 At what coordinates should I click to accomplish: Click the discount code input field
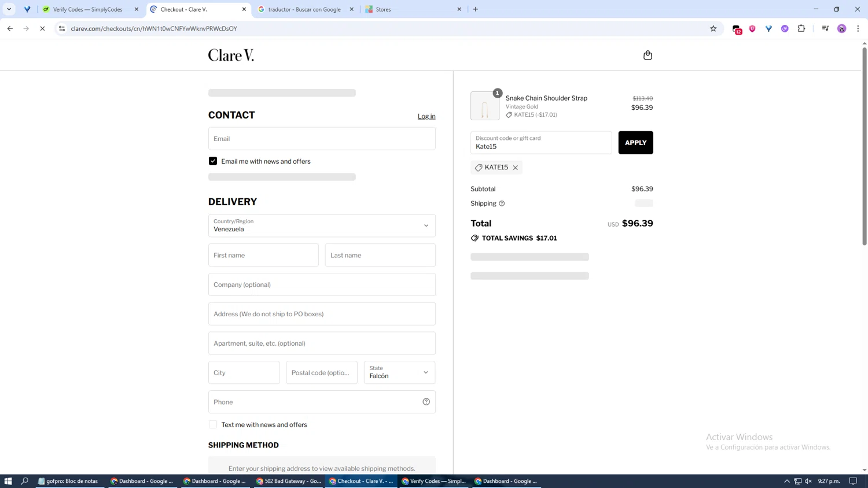(541, 143)
